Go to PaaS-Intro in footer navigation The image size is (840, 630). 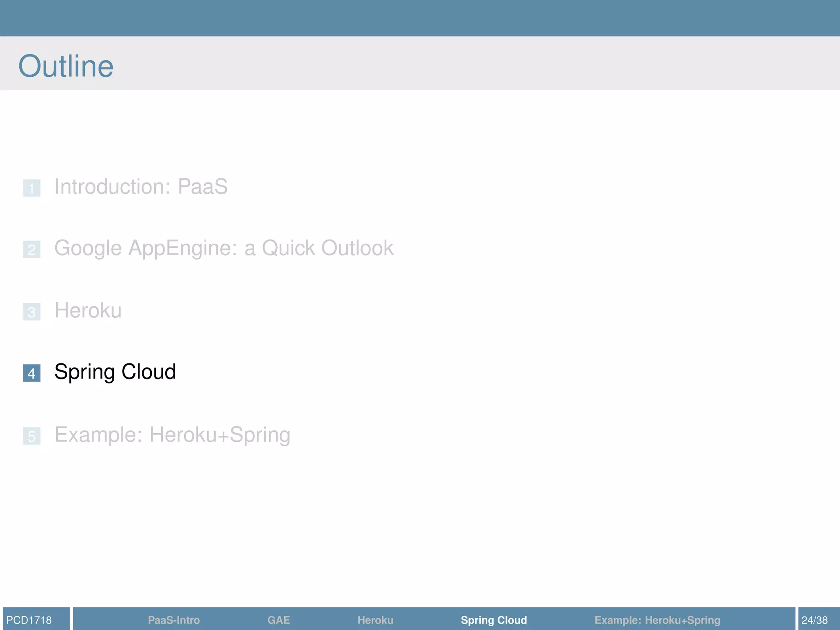tap(174, 620)
